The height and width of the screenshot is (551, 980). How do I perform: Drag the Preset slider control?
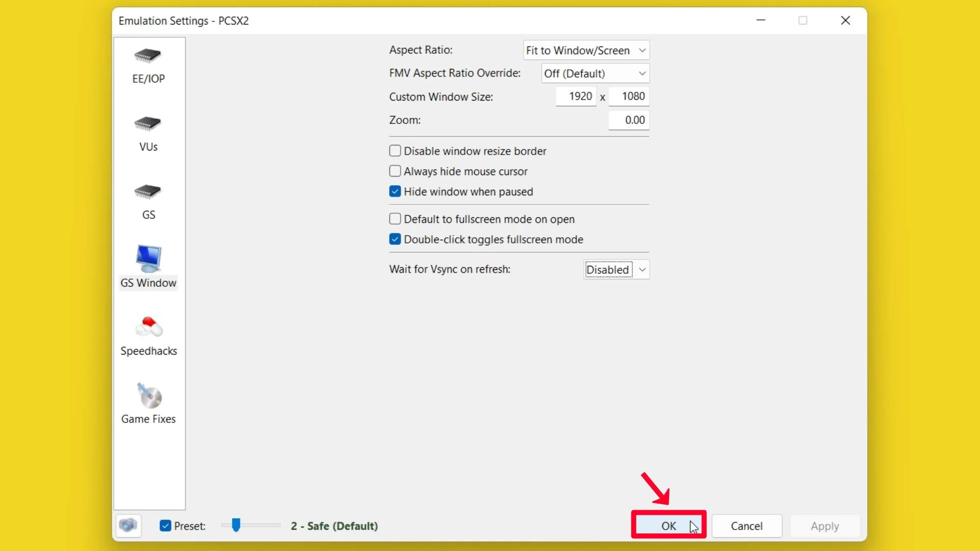coord(236,525)
